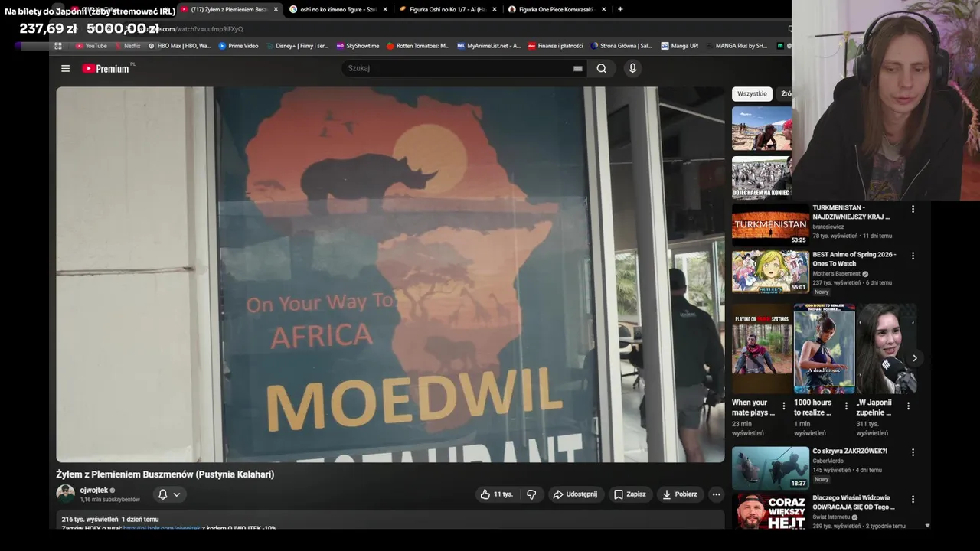Open options for Dlaczego Właśni Widzowie video
The height and width of the screenshot is (551, 980).
click(913, 499)
